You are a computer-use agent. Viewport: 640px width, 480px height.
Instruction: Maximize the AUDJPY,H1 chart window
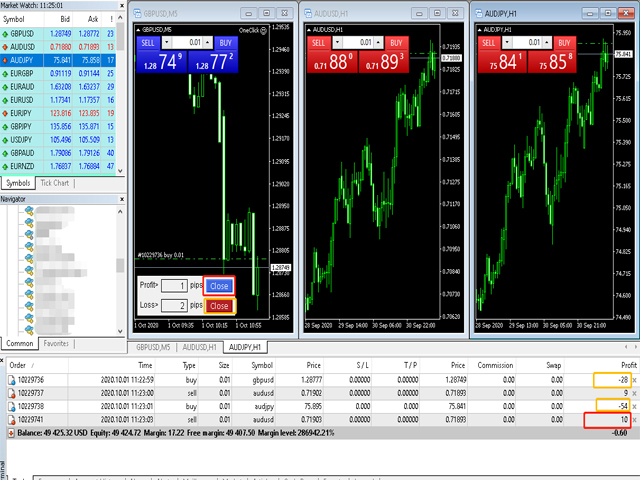click(608, 13)
